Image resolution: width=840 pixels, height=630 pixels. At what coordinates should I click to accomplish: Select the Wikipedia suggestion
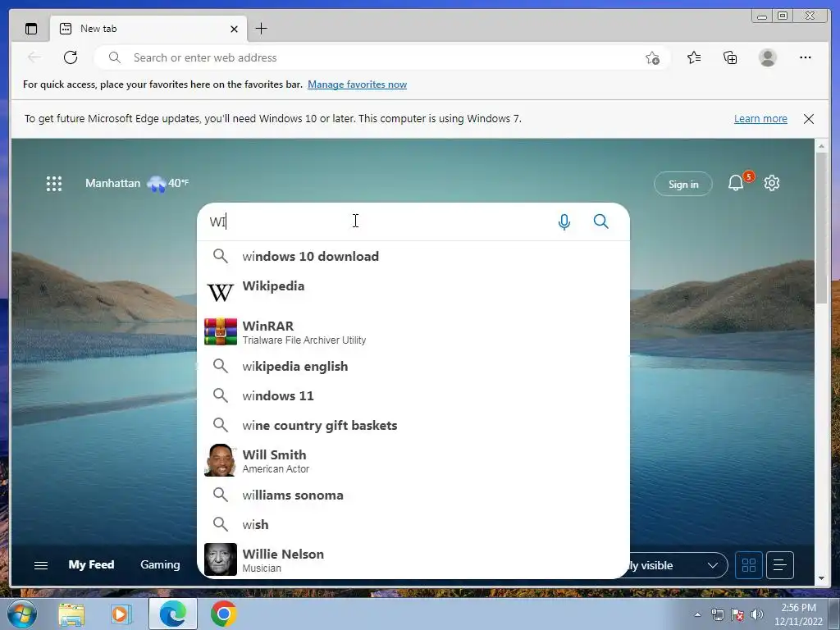coord(413,291)
